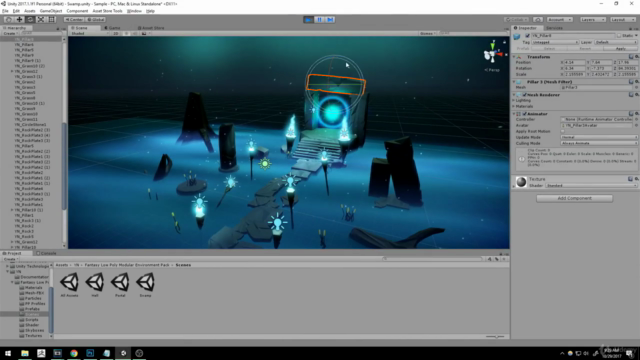Toggle 2D scene view mode

116,33
